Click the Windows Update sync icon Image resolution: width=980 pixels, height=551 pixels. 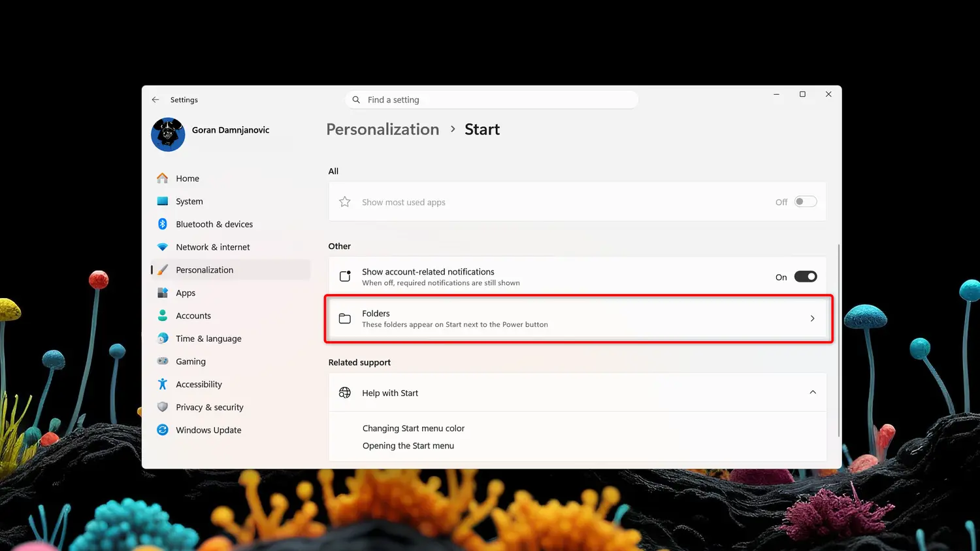pos(163,430)
